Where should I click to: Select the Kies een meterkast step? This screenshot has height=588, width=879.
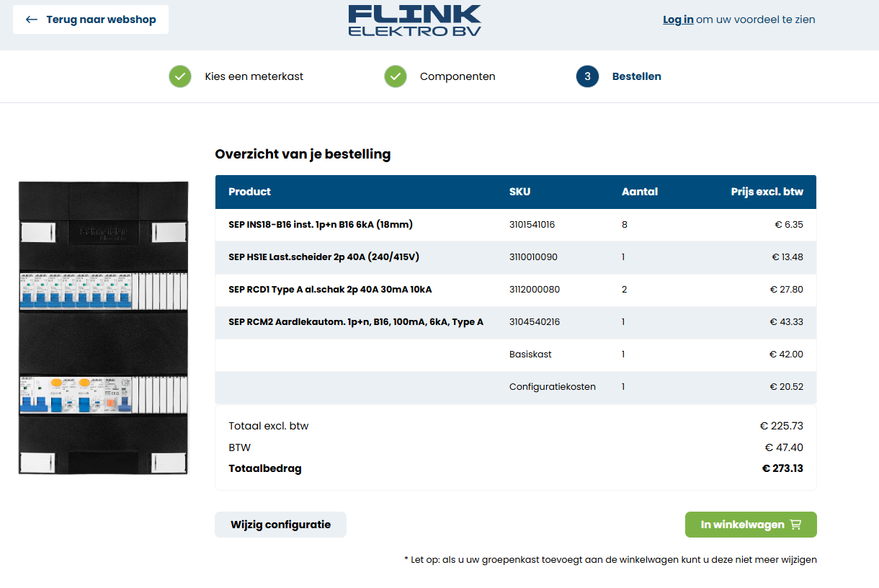[x=254, y=76]
